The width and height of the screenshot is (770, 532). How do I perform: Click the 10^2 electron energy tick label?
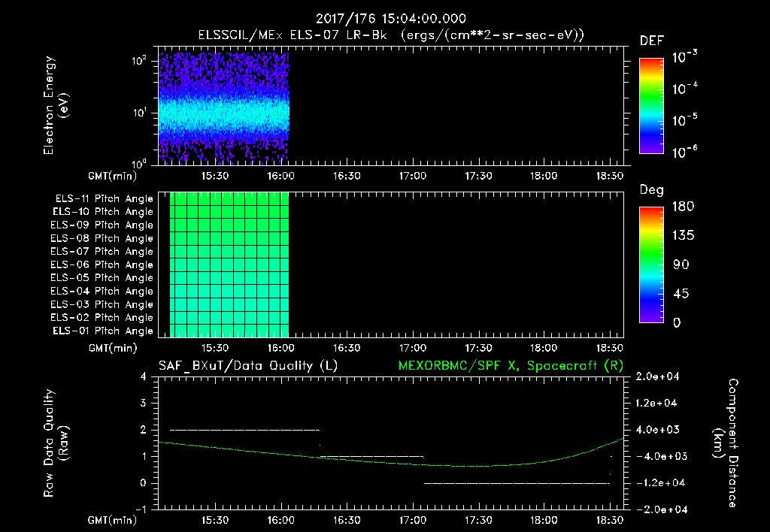(139, 61)
